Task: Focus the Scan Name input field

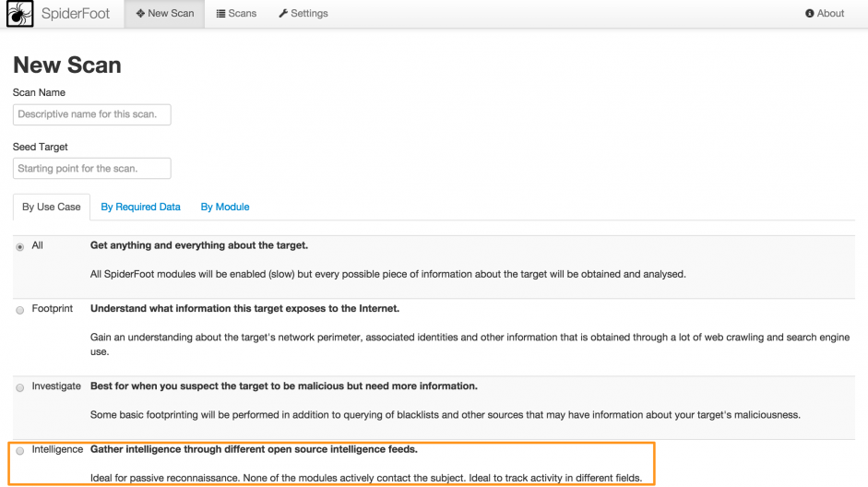Action: tap(92, 114)
